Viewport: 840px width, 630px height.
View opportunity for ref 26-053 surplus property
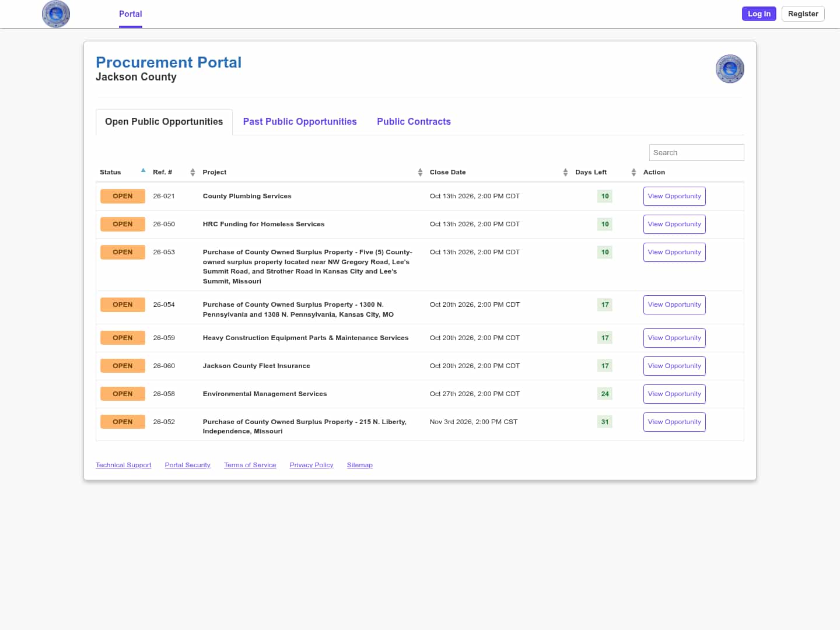tap(674, 253)
